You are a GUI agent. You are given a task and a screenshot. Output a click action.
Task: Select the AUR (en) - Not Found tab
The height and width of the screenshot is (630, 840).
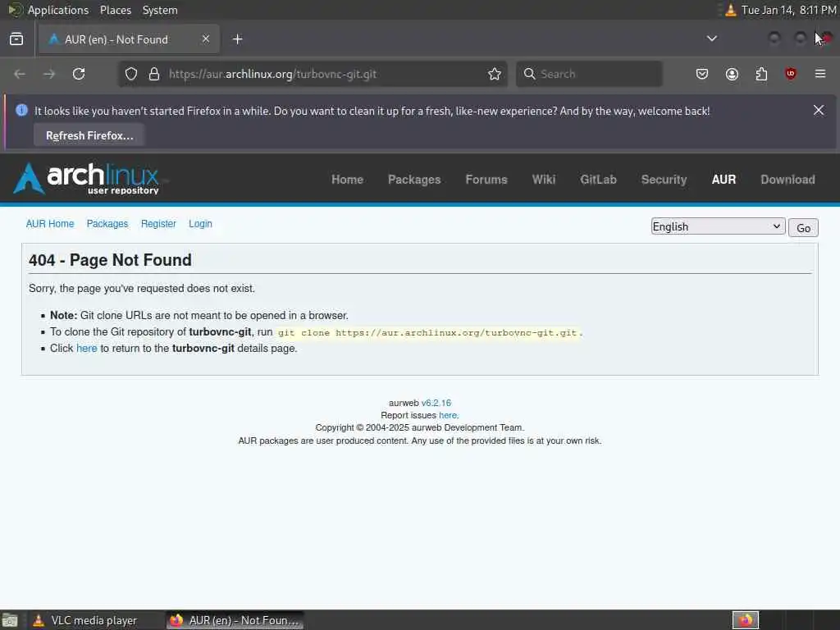coord(129,39)
